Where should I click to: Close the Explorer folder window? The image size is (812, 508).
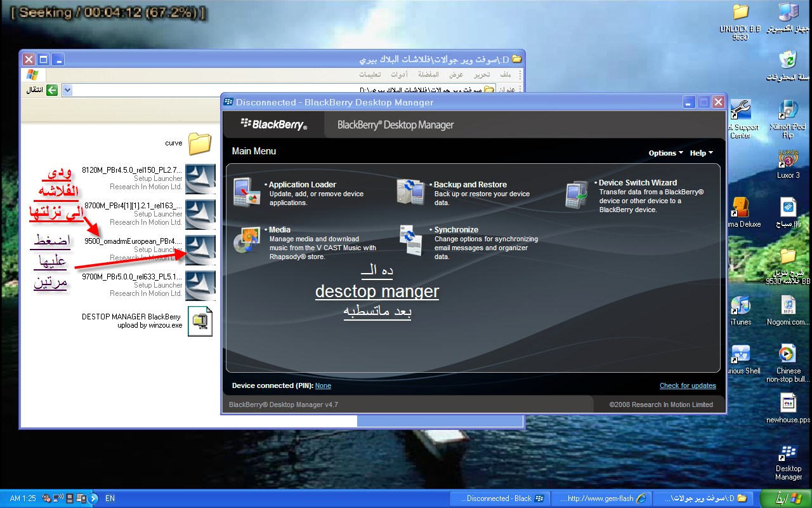[29, 60]
